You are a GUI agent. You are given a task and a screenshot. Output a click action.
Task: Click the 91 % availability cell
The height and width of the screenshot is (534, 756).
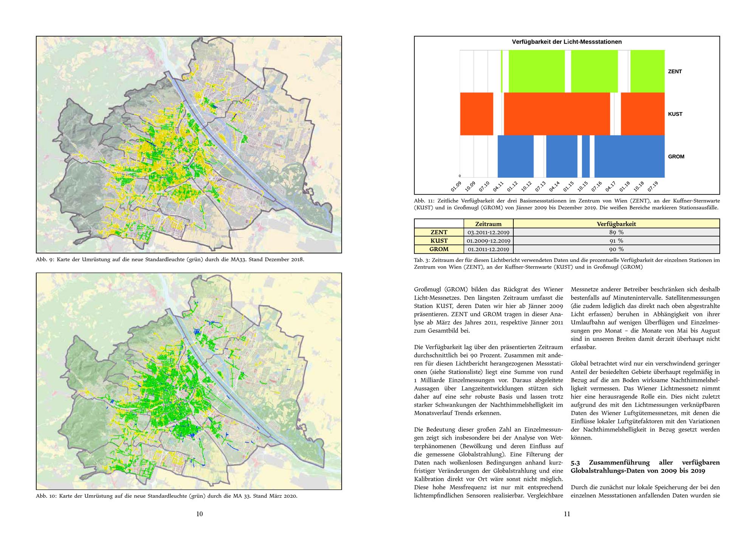tap(616, 241)
